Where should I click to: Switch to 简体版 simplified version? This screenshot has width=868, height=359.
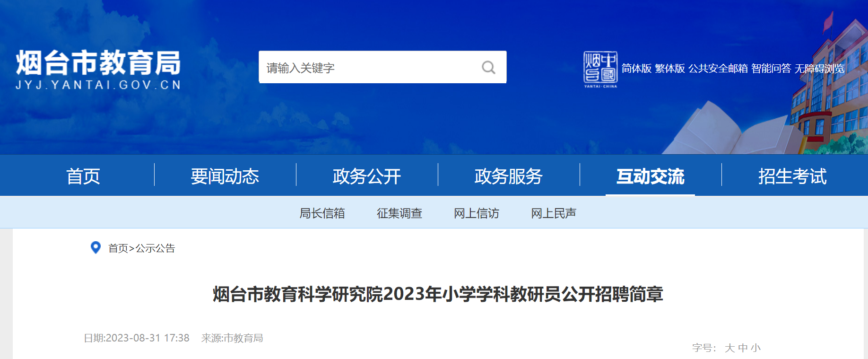(636, 69)
